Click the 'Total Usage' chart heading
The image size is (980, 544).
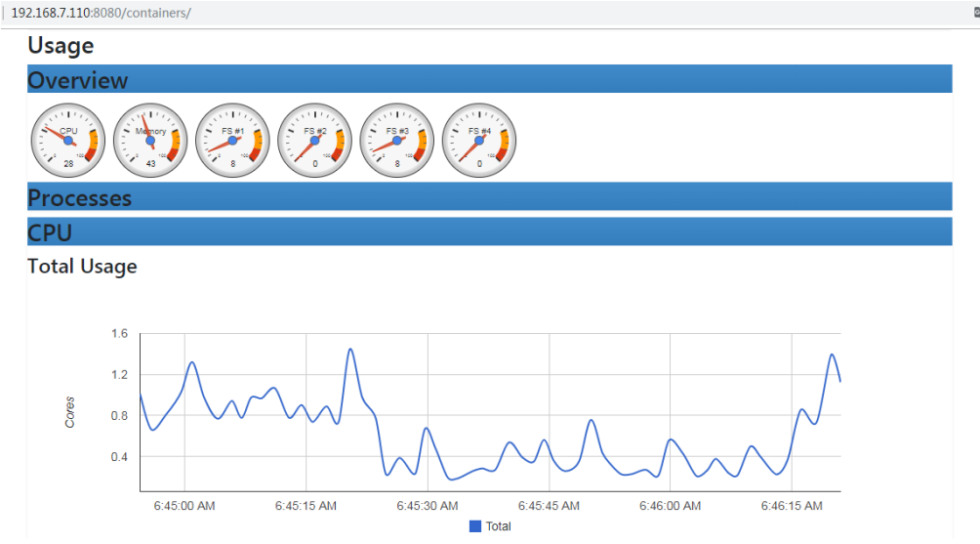point(83,267)
